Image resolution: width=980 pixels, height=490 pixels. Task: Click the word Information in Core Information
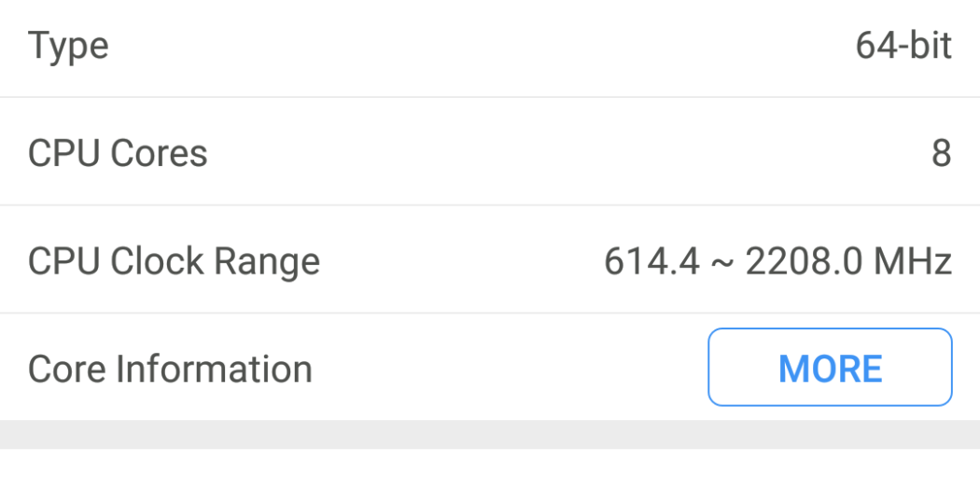click(x=214, y=370)
